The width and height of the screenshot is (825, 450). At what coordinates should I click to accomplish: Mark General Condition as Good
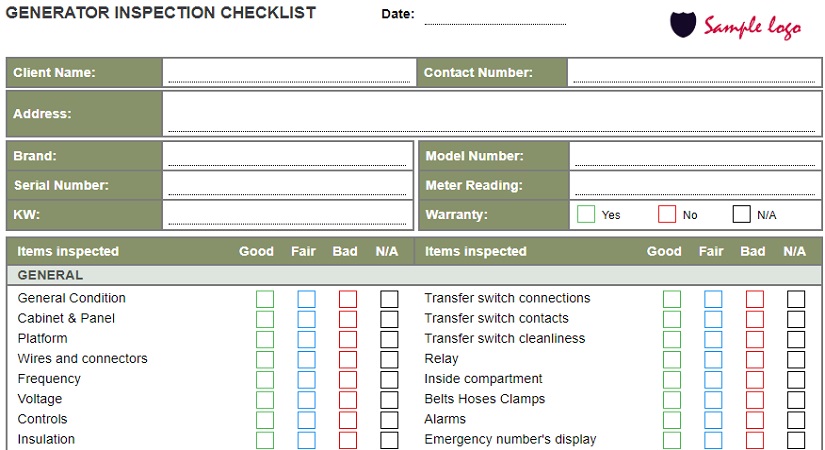point(265,299)
